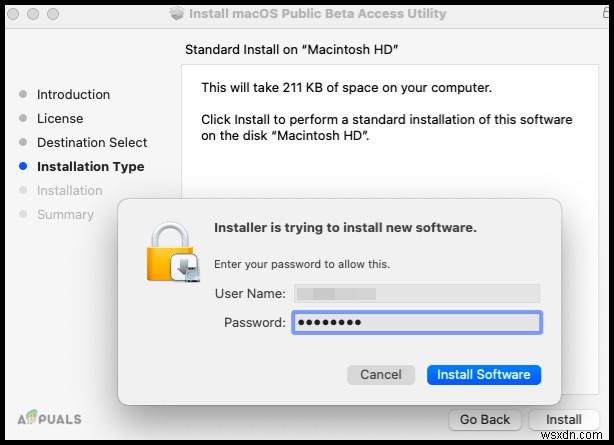Select the dimmed Summary step
The width and height of the screenshot is (614, 445).
point(65,215)
